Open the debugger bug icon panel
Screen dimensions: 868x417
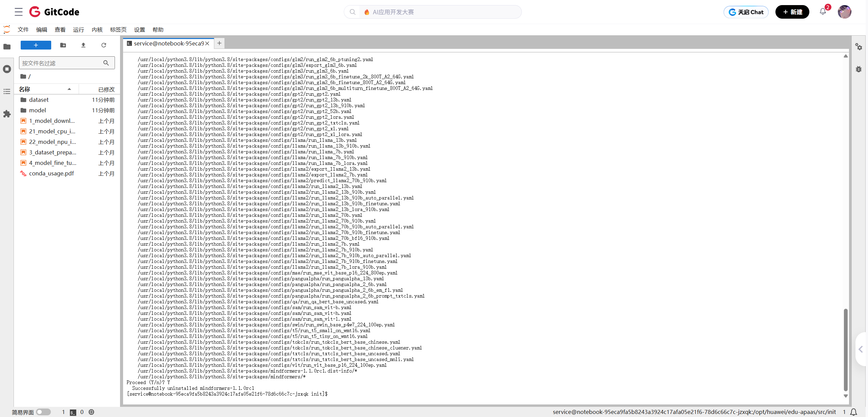859,69
